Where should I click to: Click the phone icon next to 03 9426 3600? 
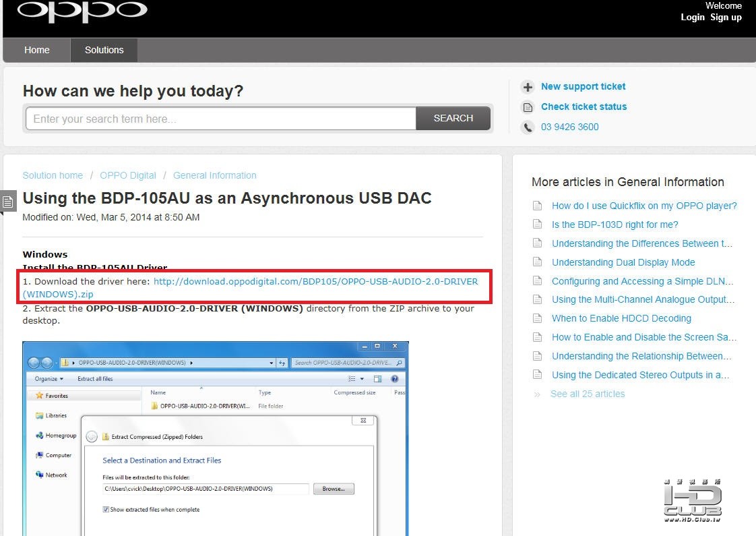pyautogui.click(x=528, y=127)
